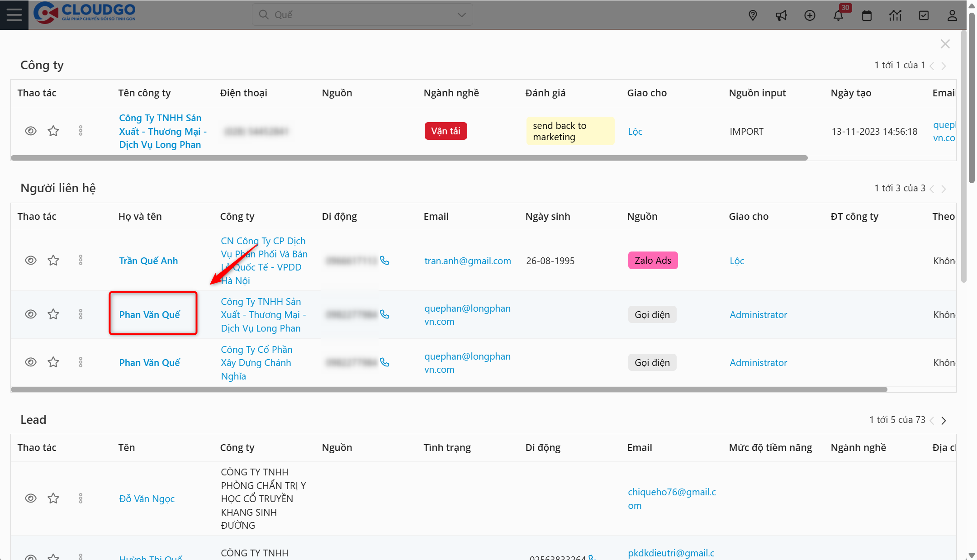Open the hamburger main menu
Viewport: 977px width, 560px height.
click(x=14, y=14)
